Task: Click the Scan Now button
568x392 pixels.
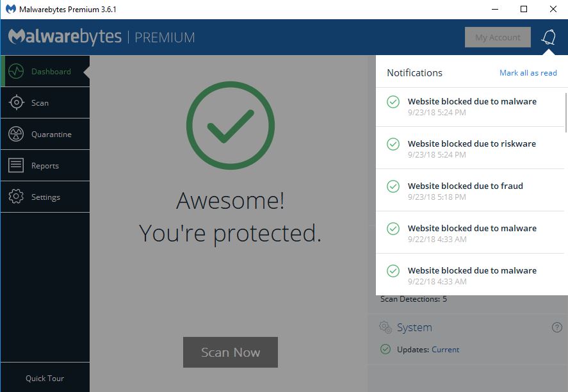Action: pyautogui.click(x=231, y=352)
